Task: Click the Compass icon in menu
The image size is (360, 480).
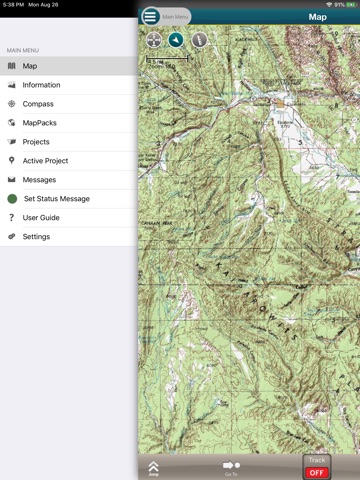Action: (12, 104)
